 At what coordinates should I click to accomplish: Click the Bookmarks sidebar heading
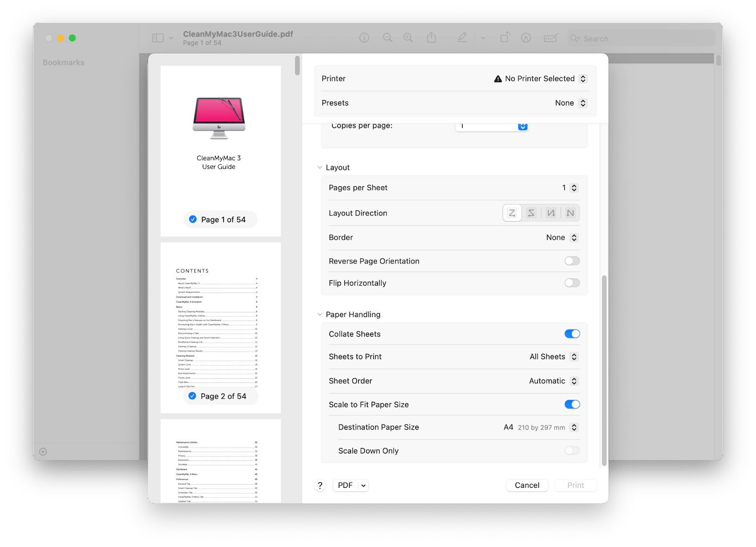tap(63, 62)
